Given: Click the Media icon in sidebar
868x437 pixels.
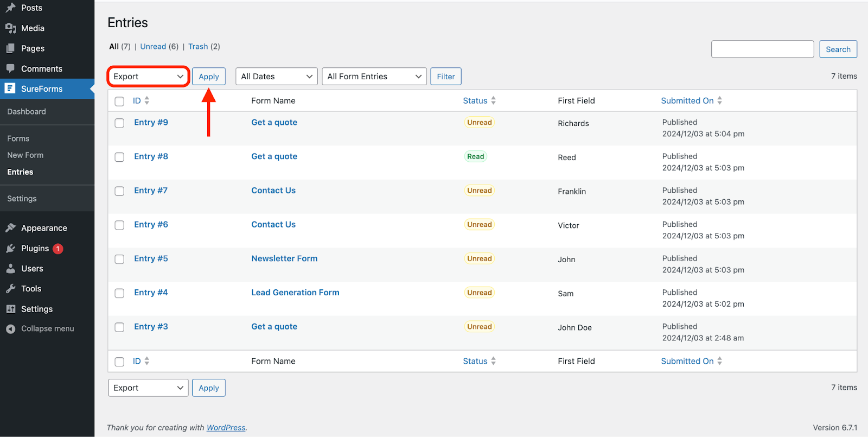Looking at the screenshot, I should click(x=10, y=28).
